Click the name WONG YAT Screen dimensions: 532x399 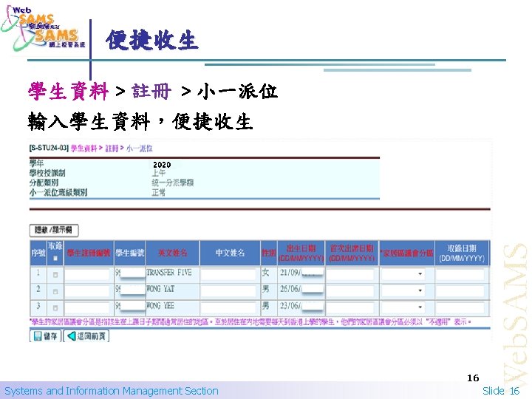(160, 289)
